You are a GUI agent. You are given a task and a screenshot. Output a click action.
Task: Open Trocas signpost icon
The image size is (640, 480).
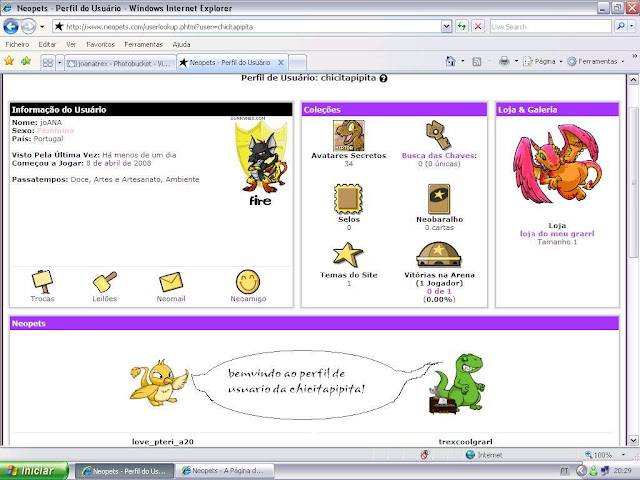pyautogui.click(x=42, y=282)
